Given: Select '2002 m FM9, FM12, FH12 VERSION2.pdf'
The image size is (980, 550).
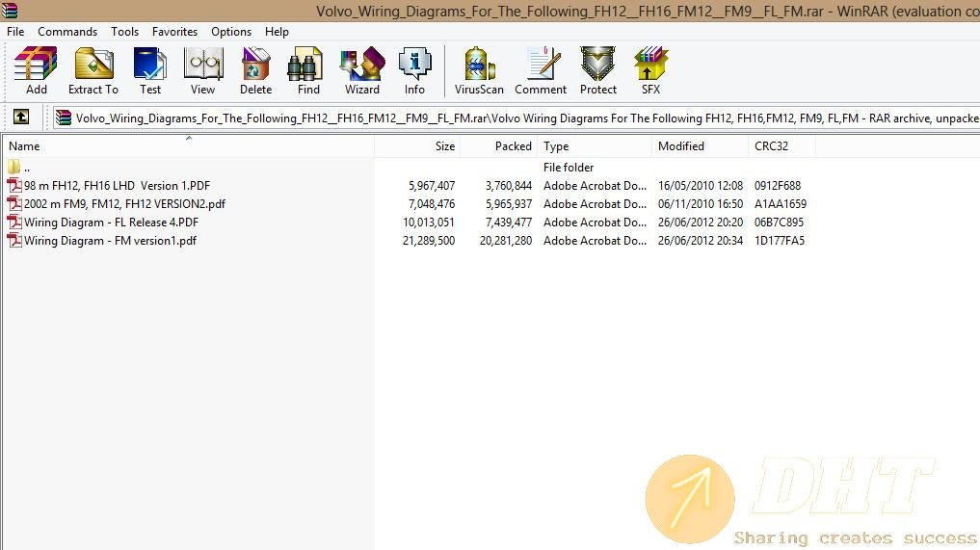Looking at the screenshot, I should [x=124, y=204].
